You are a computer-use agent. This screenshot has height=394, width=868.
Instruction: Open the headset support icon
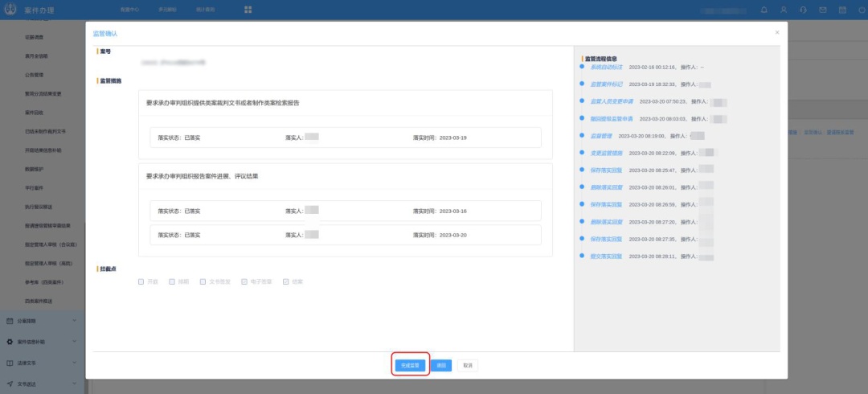click(x=803, y=10)
